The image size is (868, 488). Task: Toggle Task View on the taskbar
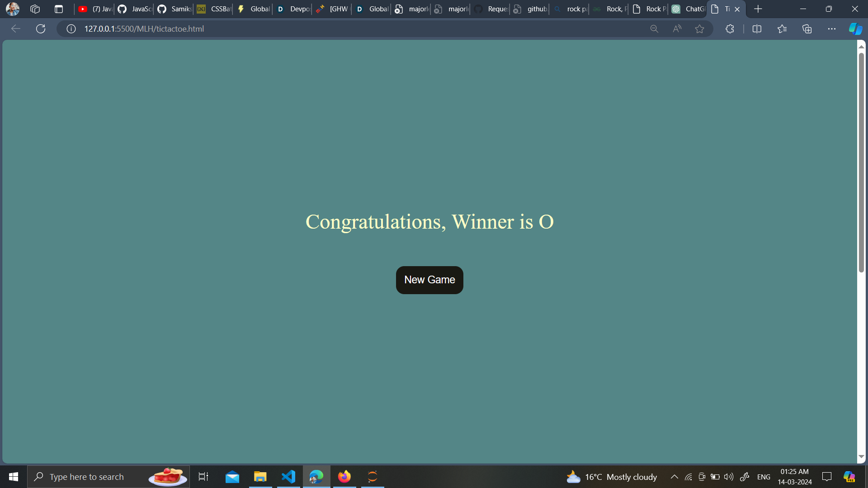(x=203, y=477)
